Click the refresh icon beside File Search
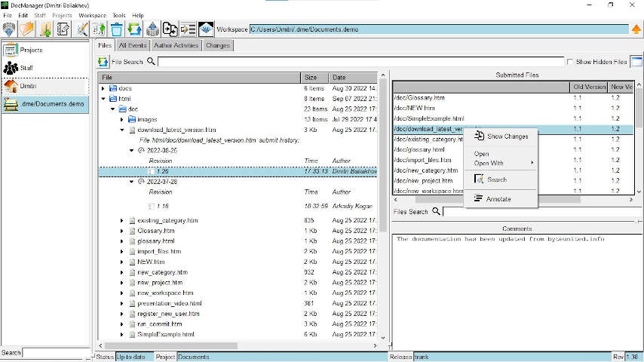Viewport: 644px width, 362px height. (x=103, y=62)
